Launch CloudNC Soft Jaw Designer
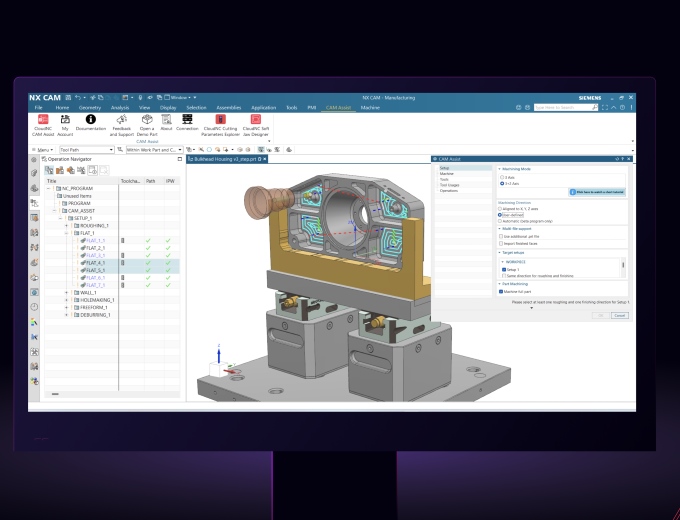The image size is (680, 520). pyautogui.click(x=256, y=125)
